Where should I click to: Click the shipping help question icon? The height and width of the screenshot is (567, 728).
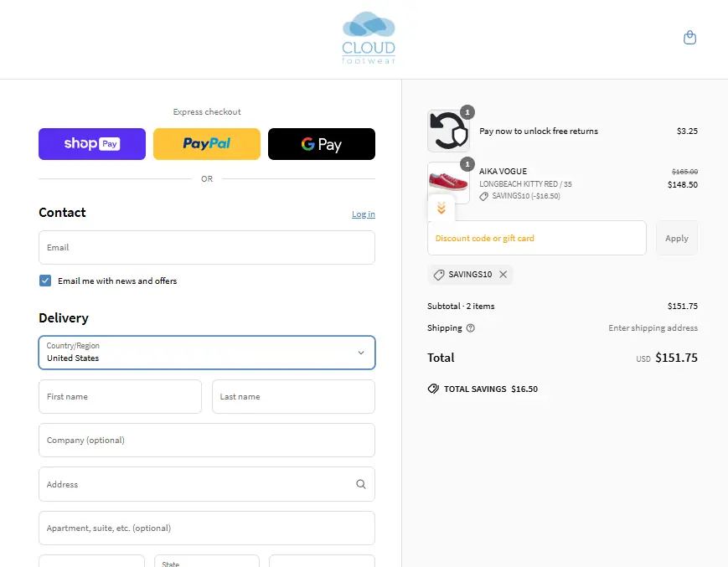(x=470, y=328)
